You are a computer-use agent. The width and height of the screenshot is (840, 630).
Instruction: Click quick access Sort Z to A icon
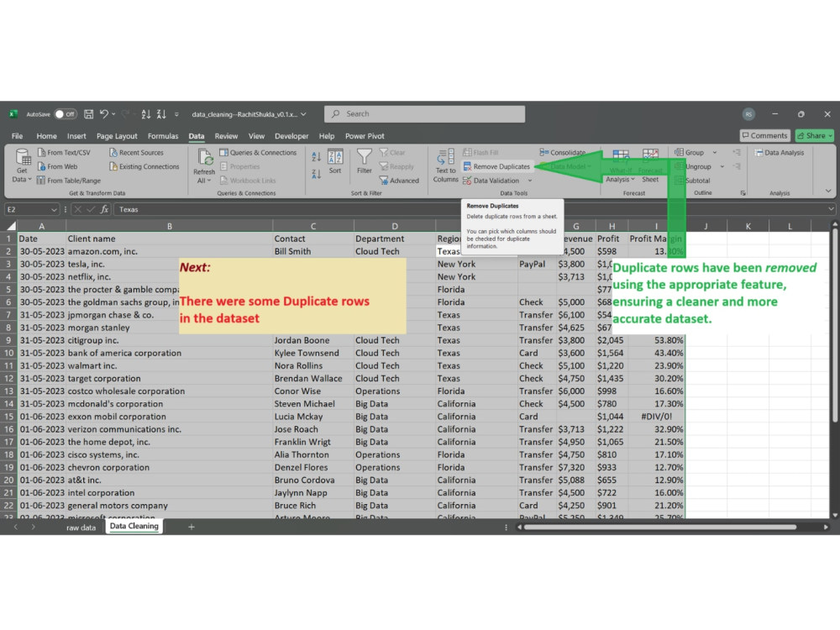click(x=161, y=114)
